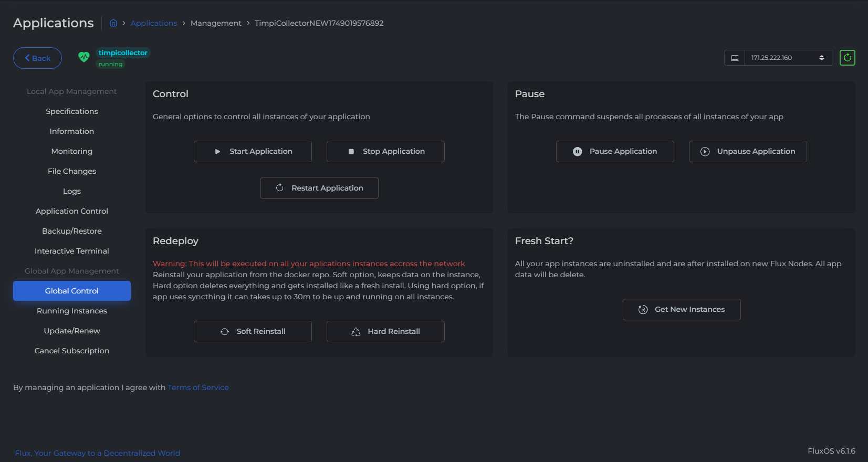Viewport: 868px width, 462px height.
Task: Click the monitor icon beside IP selector
Action: (x=735, y=58)
